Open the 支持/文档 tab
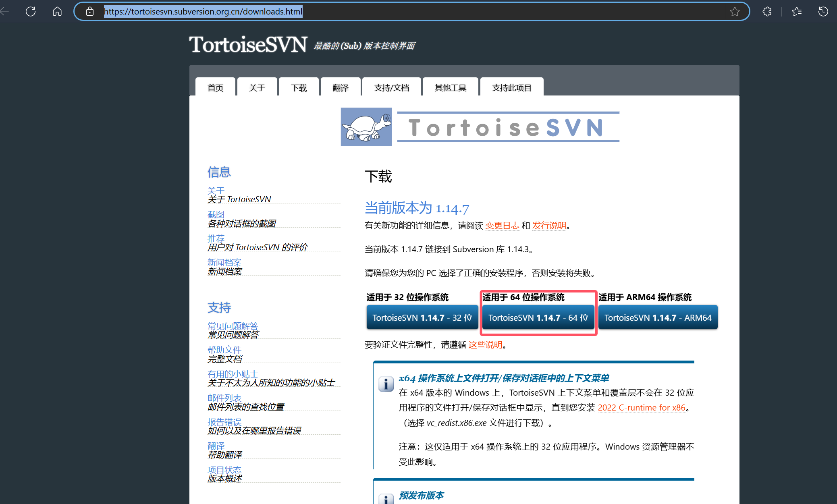Image resolution: width=837 pixels, height=504 pixels. [392, 87]
